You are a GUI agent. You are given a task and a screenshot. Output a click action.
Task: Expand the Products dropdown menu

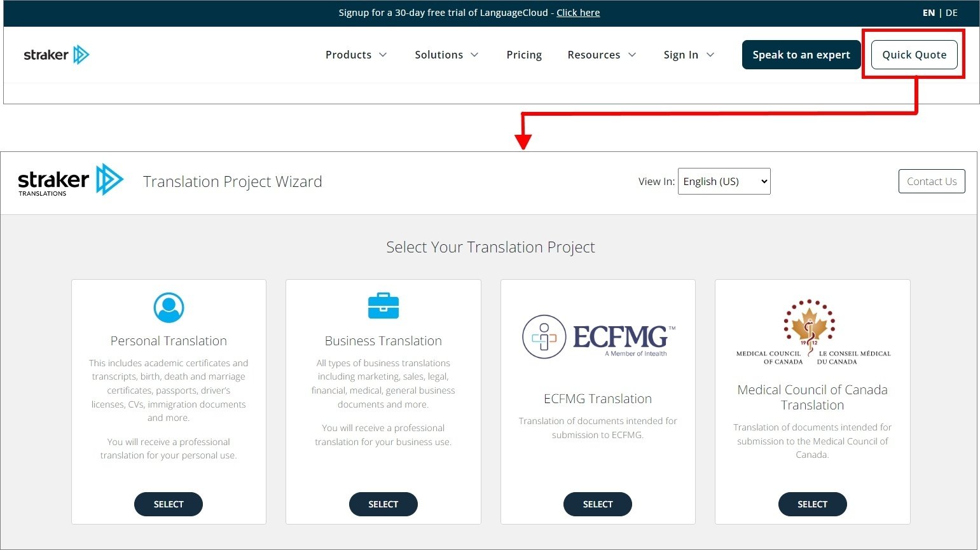pyautogui.click(x=355, y=55)
